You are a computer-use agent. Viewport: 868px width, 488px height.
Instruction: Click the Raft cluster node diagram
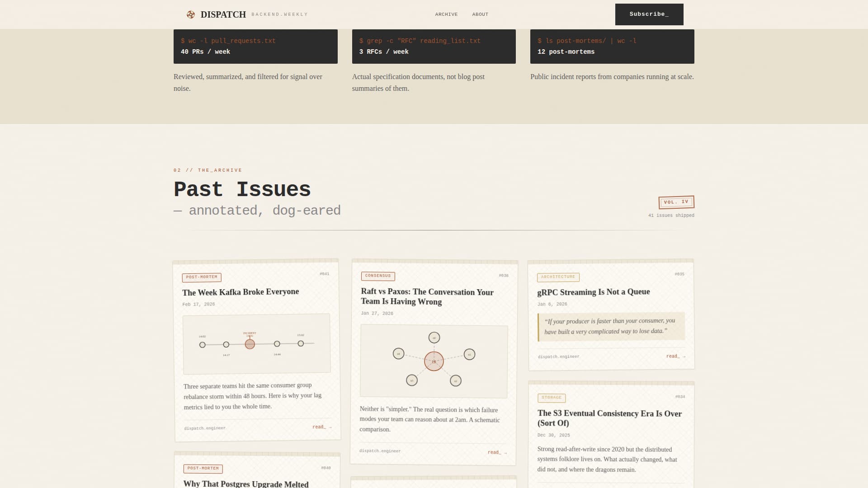[x=434, y=361]
